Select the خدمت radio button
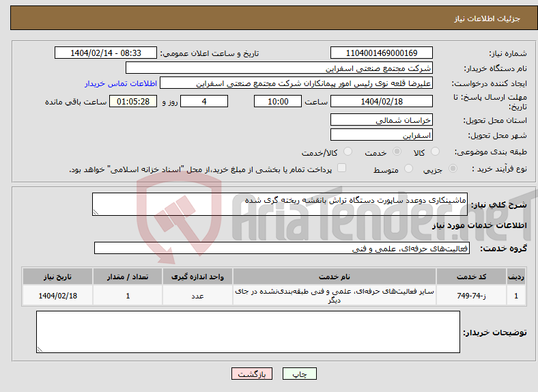This screenshot has height=392, width=538. 397,152
